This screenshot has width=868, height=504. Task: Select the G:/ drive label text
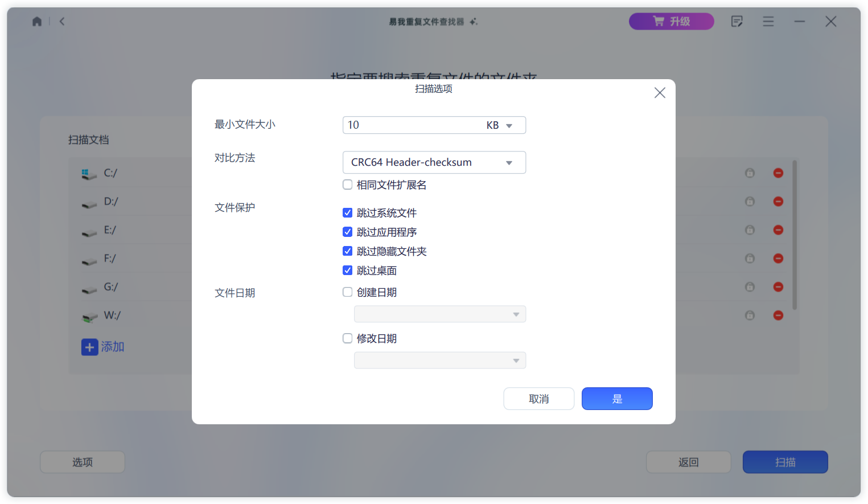(x=111, y=287)
